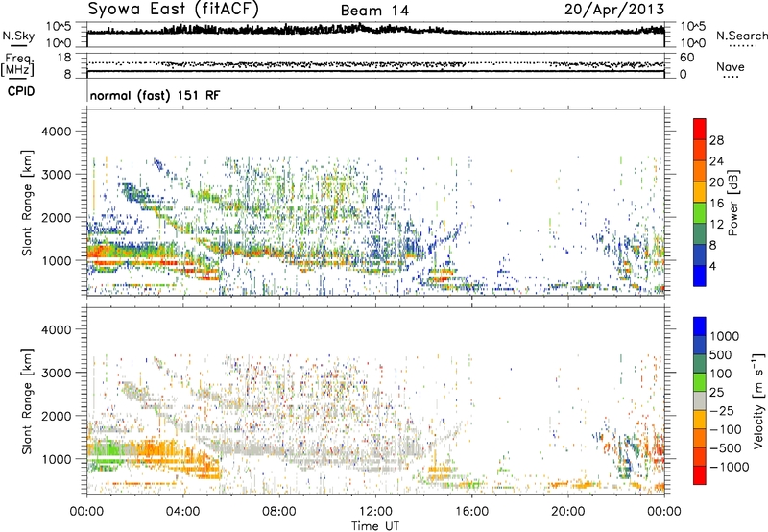Click the '-1000' label on Velocity colorbar

pyautogui.click(x=730, y=467)
